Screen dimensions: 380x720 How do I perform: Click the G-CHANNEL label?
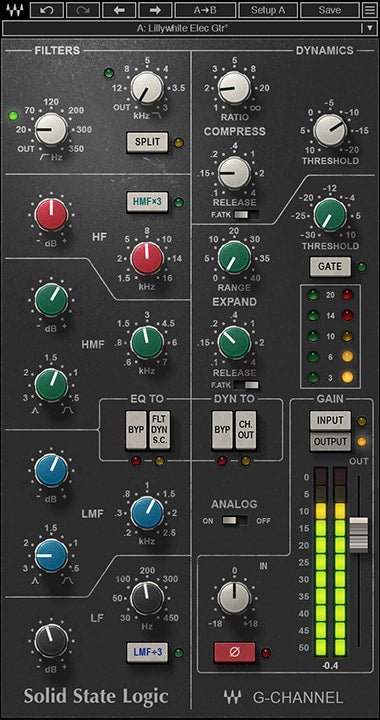click(x=298, y=698)
